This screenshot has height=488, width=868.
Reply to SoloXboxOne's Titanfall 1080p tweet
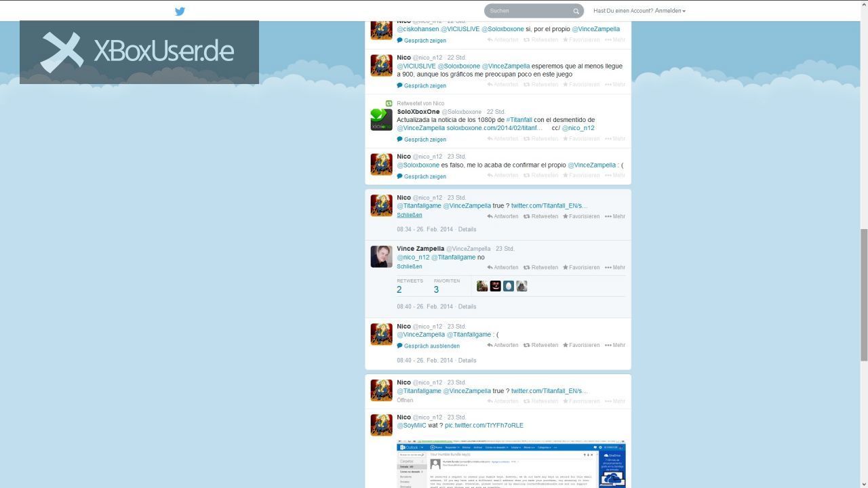[x=502, y=138]
